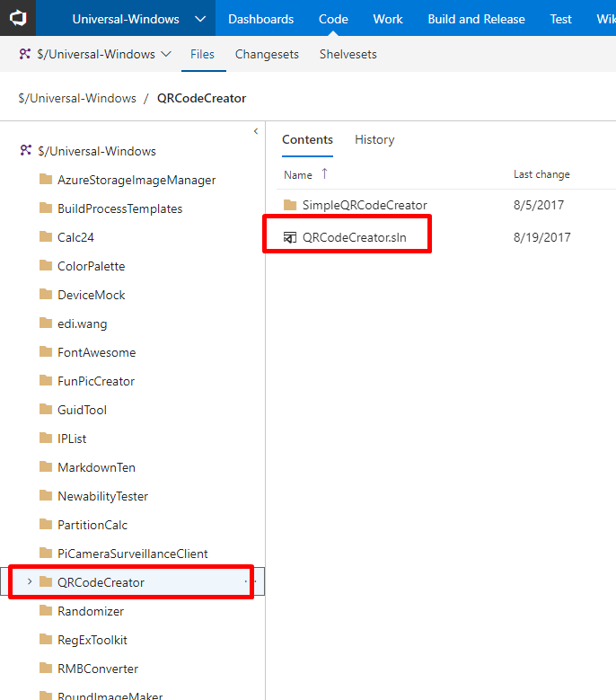Click the RMBConverter folder icon

pyautogui.click(x=46, y=668)
